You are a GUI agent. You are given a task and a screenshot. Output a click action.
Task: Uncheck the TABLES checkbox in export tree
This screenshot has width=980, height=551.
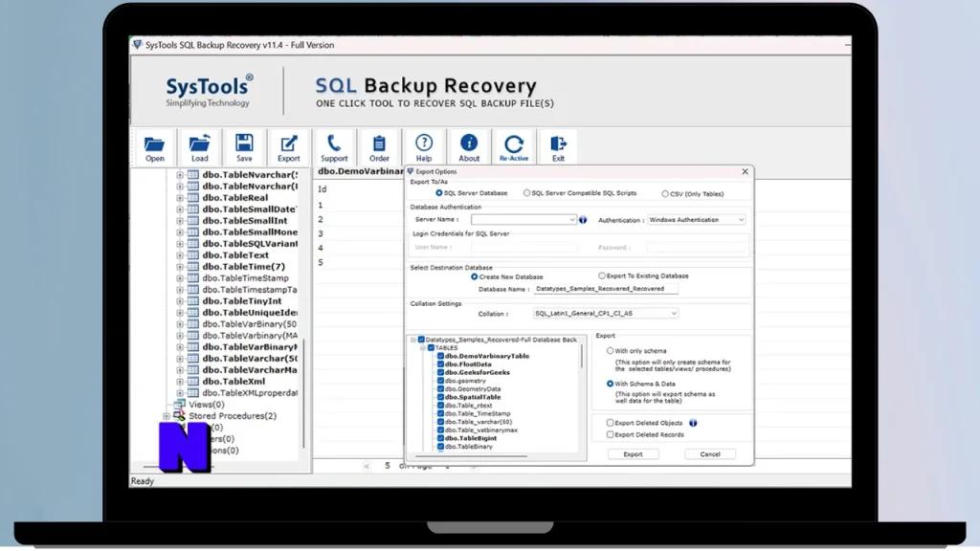pos(432,348)
